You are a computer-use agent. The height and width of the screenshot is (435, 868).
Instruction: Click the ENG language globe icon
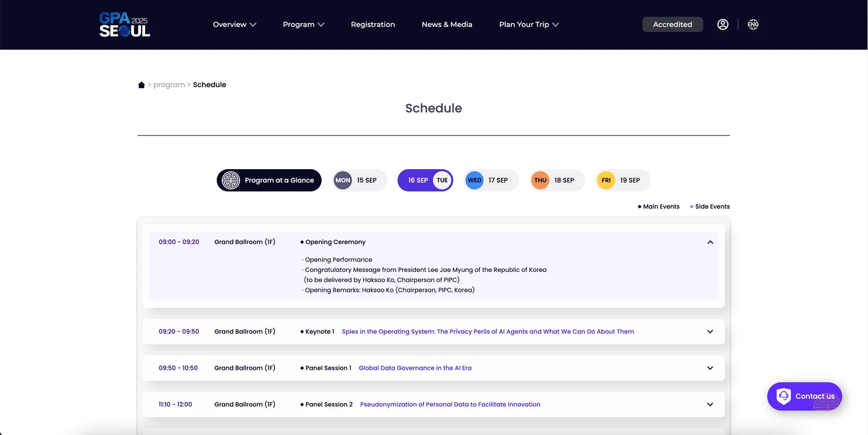coord(753,25)
